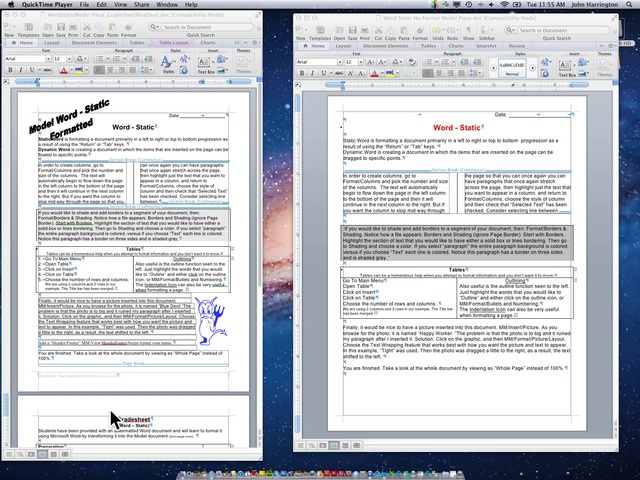Toggle center alignment in GradeSheetBlueDevil window
Image resolution: width=640 pixels, height=480 pixels.
[110, 70]
